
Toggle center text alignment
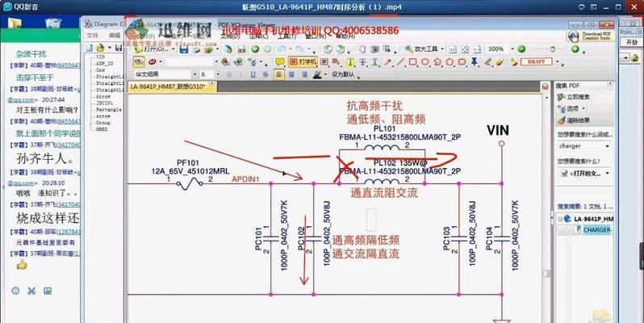pyautogui.click(x=291, y=74)
